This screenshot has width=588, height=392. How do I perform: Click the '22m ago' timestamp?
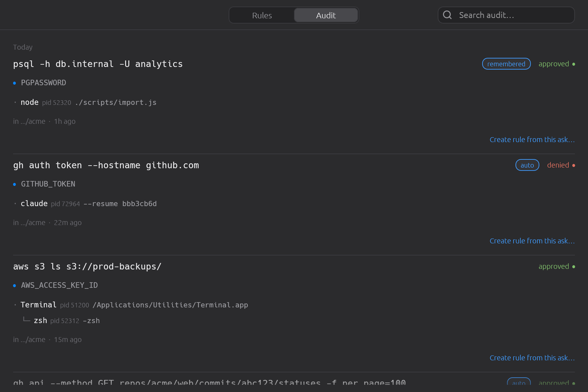tap(68, 223)
